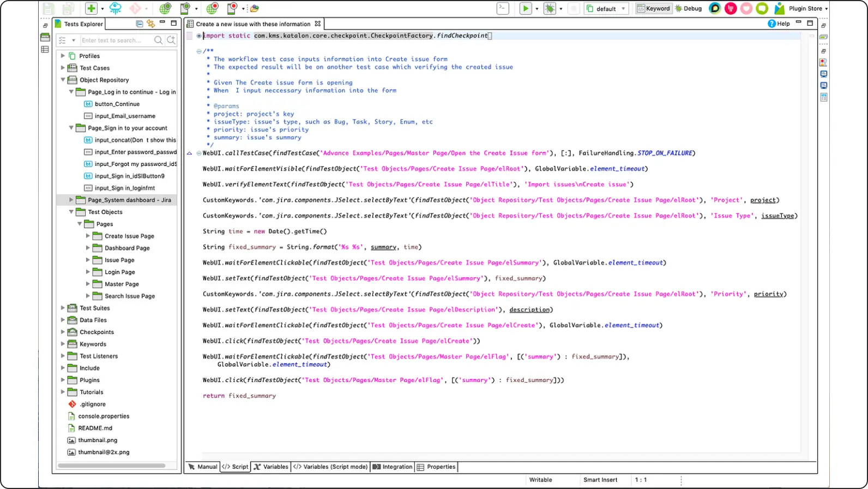Expand the Test Suites tree node
The width and height of the screenshot is (868, 489).
63,308
